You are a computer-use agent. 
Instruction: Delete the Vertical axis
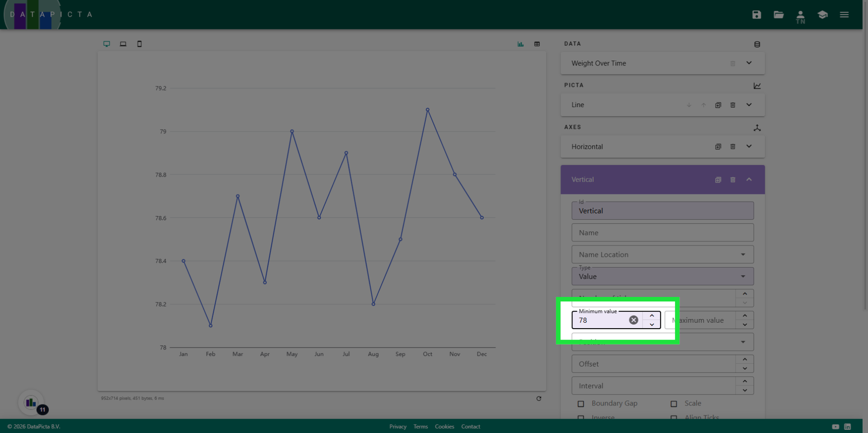(x=732, y=179)
